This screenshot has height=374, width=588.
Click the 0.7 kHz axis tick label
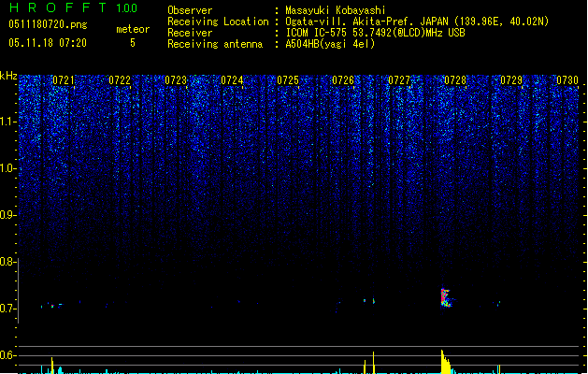point(7,309)
